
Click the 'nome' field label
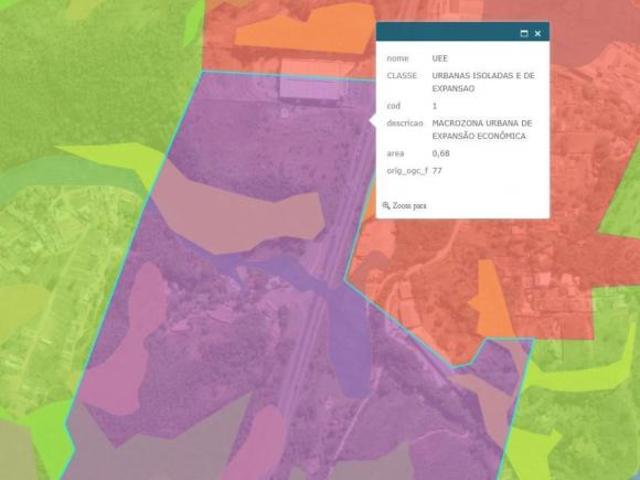398,58
